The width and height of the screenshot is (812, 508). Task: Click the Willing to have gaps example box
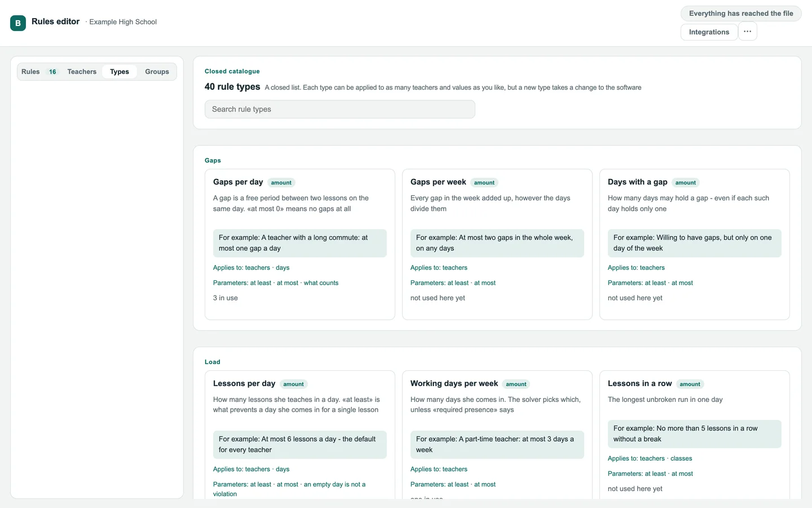point(695,243)
